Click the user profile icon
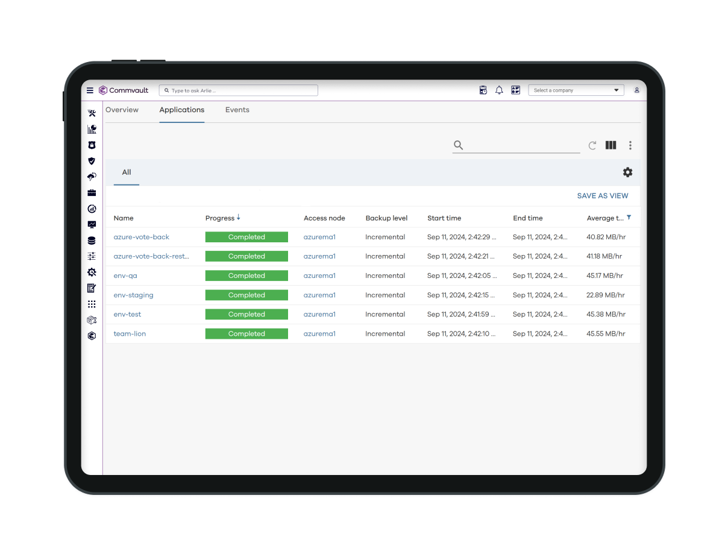This screenshot has height=560, width=728. click(x=636, y=90)
